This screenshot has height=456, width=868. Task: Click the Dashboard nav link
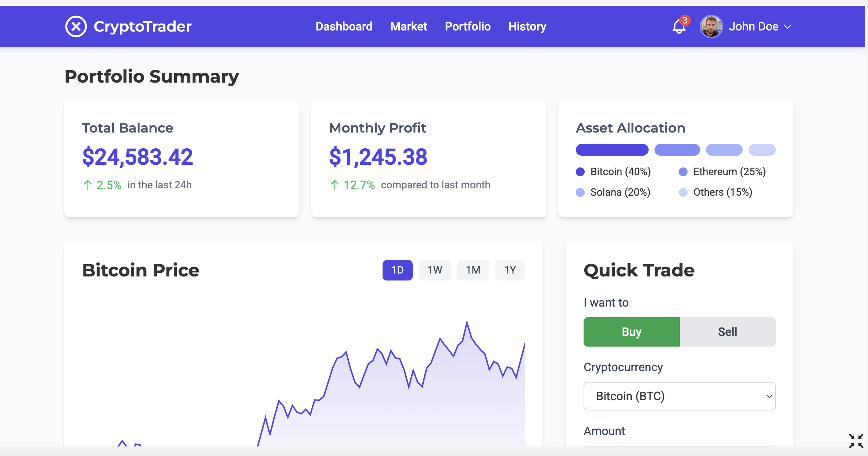pyautogui.click(x=344, y=26)
